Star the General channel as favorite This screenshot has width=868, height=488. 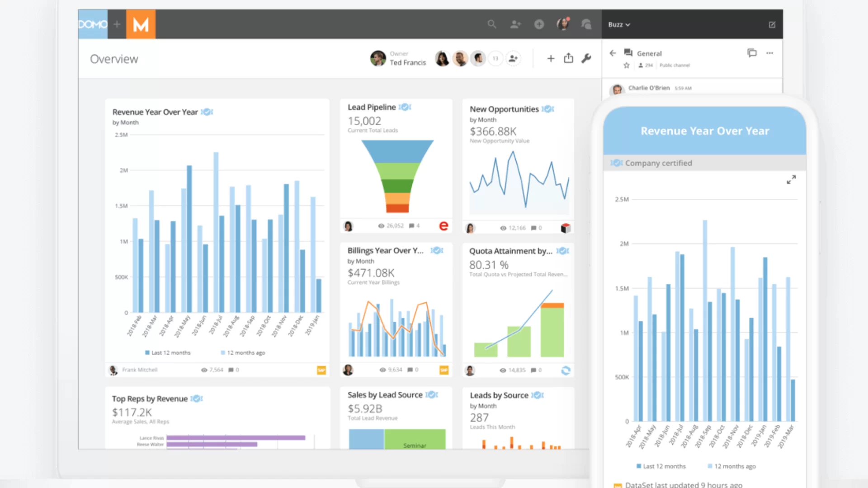627,66
